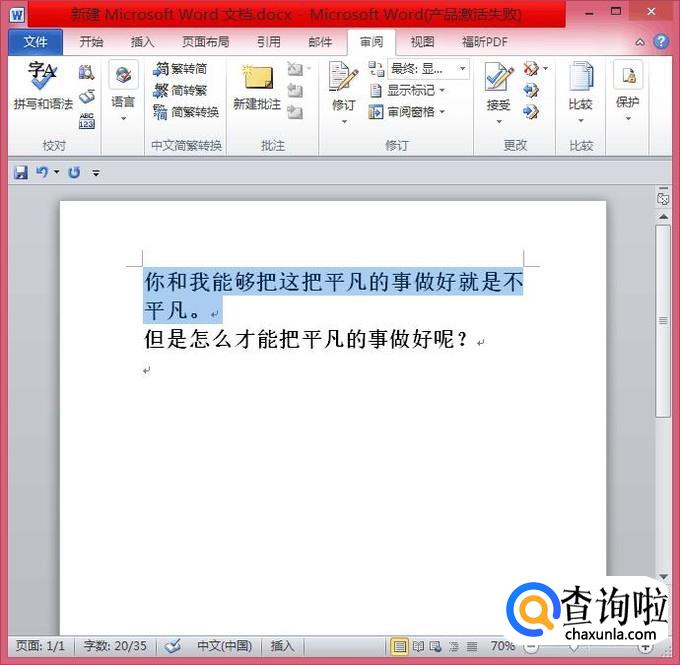The height and width of the screenshot is (665, 680).
Task: Toggle 插入 insert mode in status bar
Action: pyautogui.click(x=282, y=646)
